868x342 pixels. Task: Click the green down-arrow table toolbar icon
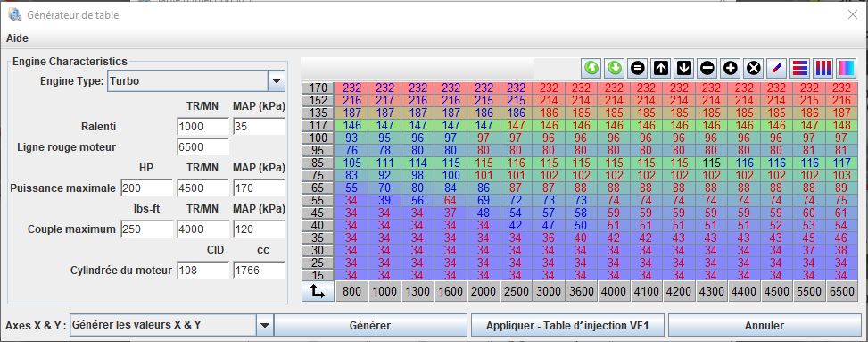[615, 68]
